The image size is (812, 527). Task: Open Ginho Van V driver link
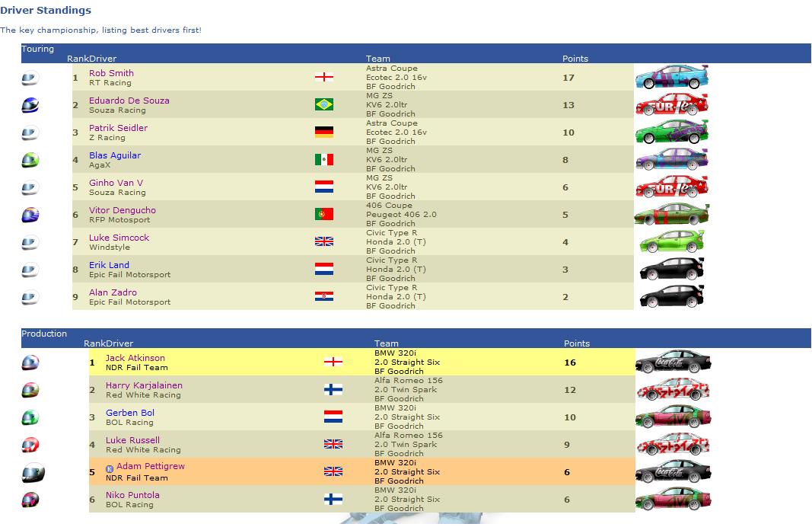click(x=116, y=183)
